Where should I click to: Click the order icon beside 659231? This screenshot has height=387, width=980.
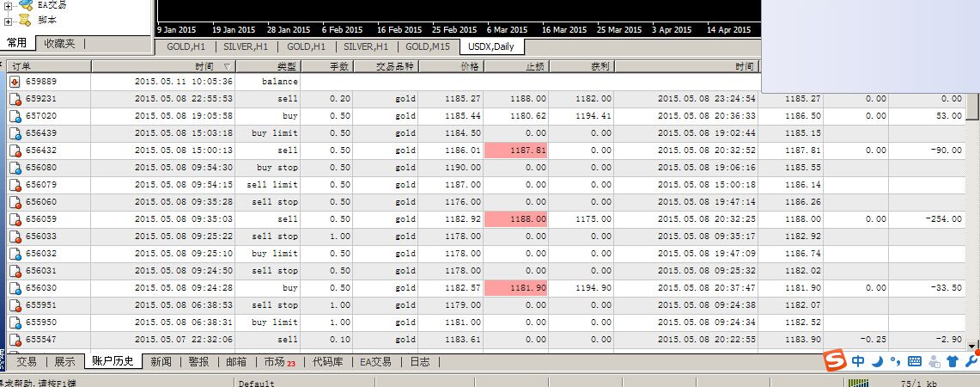coord(15,99)
